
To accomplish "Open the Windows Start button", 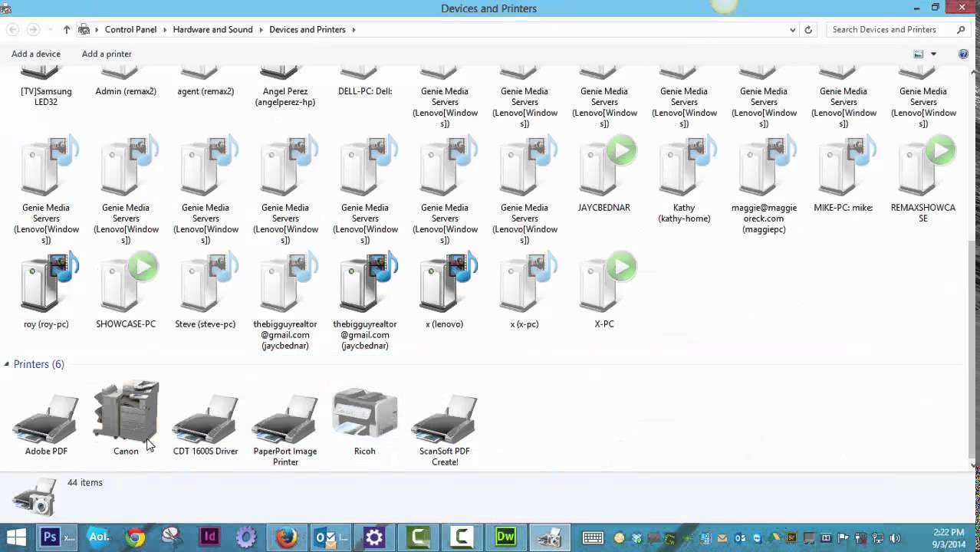I will [x=16, y=537].
